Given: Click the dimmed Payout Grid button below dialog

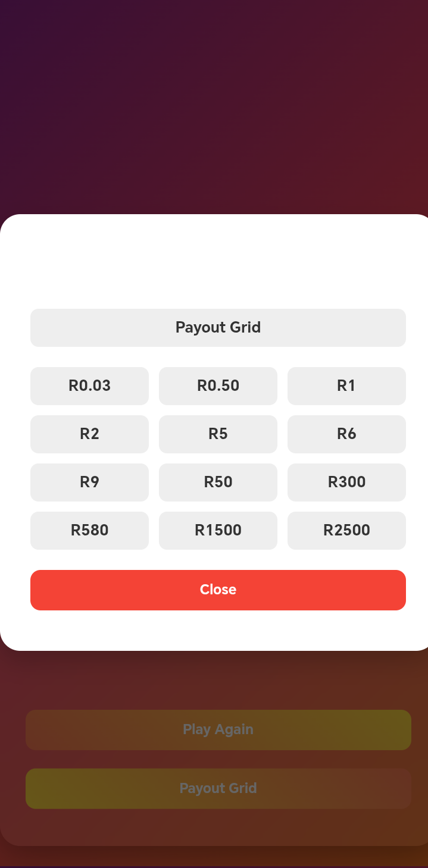Looking at the screenshot, I should click(218, 789).
